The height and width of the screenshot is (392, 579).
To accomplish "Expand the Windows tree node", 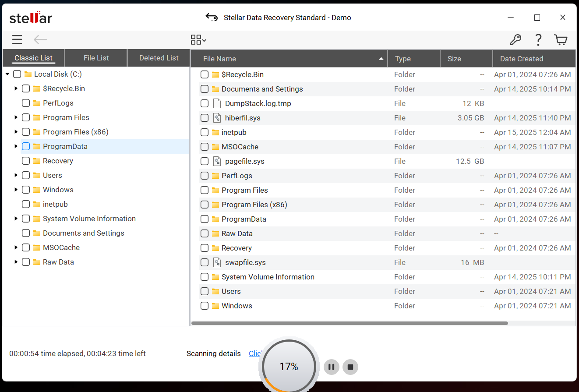I will [16, 190].
